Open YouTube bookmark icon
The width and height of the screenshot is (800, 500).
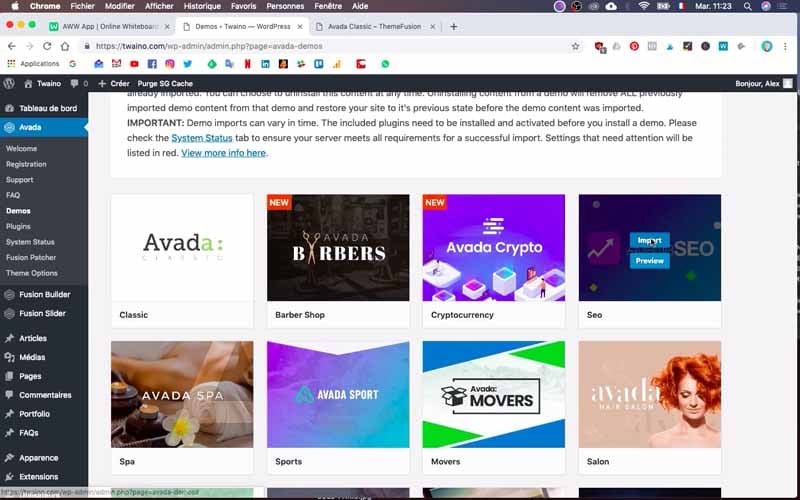point(134,64)
